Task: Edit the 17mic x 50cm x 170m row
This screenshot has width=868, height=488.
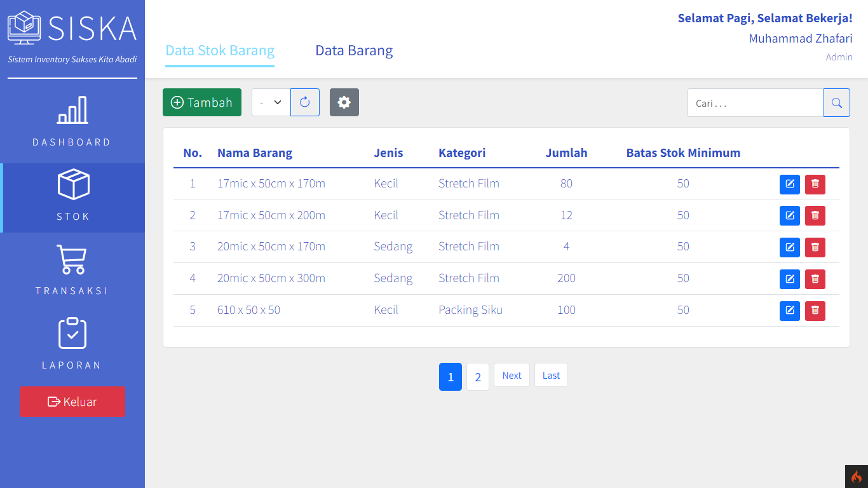Action: 790,184
